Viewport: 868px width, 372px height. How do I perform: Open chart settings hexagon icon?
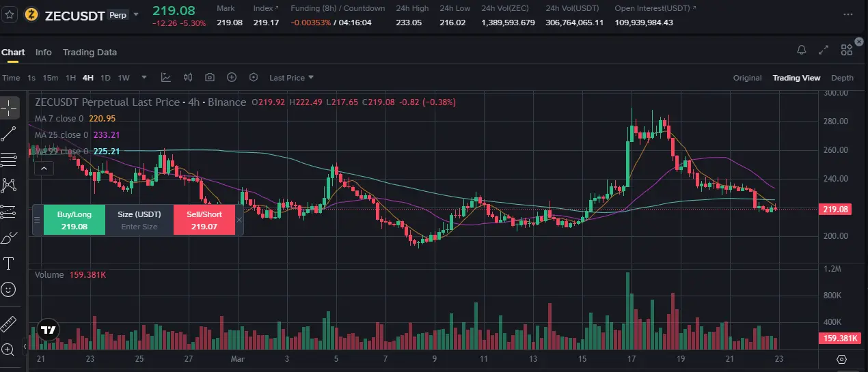[x=254, y=77]
